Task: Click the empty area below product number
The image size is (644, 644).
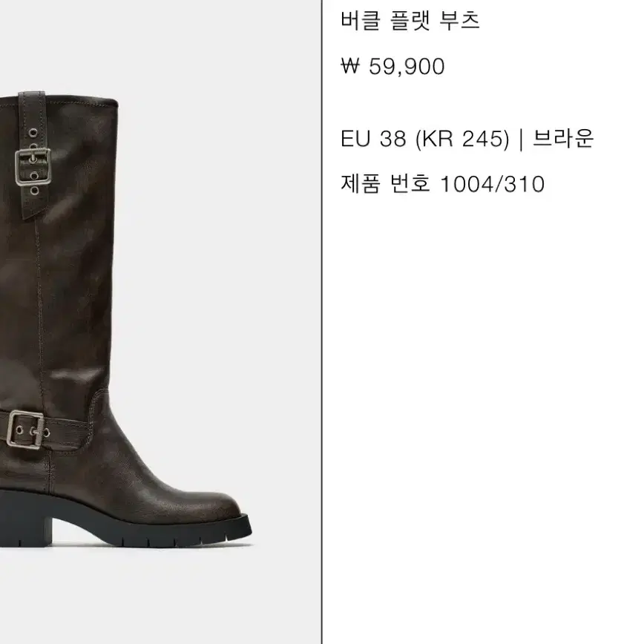Action: coord(483,411)
